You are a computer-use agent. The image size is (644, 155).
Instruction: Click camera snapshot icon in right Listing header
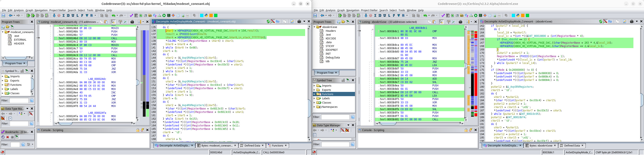click(x=460, y=22)
